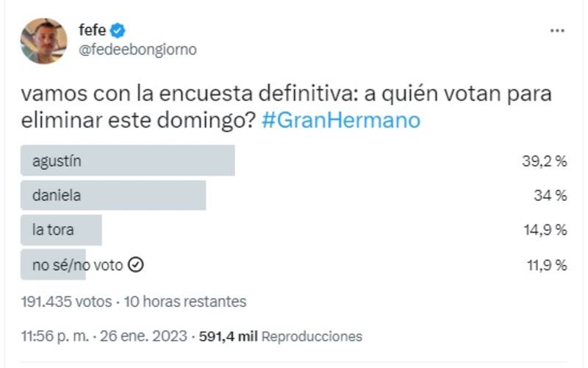Click the 11,9 % poll result
This screenshot has width=588, height=368.
point(543,265)
